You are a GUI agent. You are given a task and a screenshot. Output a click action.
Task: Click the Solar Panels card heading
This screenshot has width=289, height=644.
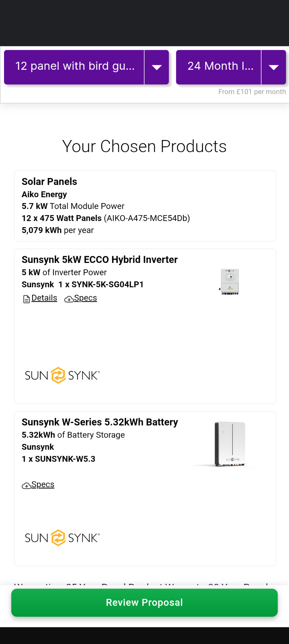(x=50, y=182)
